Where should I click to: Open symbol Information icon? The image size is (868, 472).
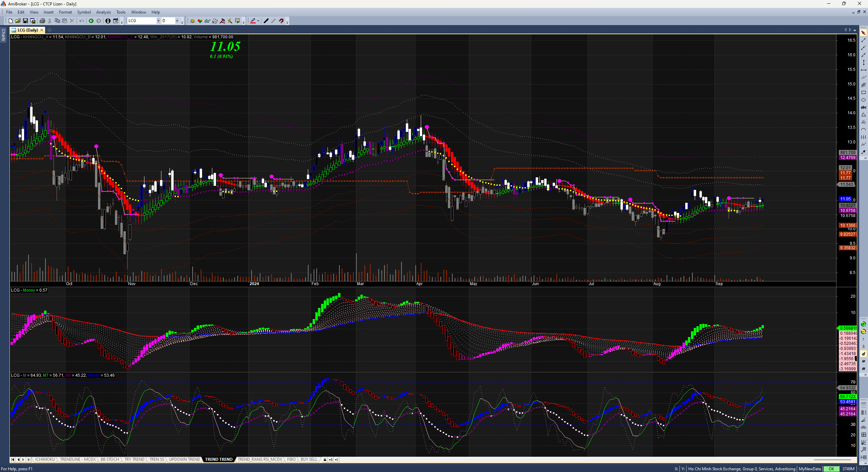(x=108, y=21)
